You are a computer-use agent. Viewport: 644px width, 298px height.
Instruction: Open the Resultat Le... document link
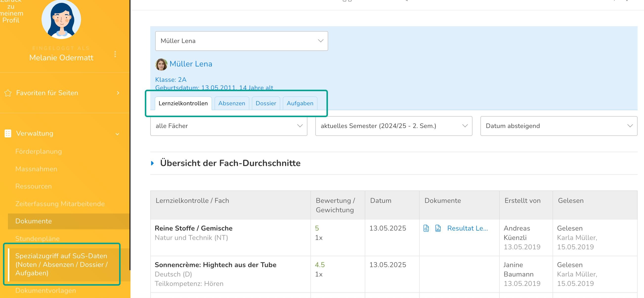(467, 228)
